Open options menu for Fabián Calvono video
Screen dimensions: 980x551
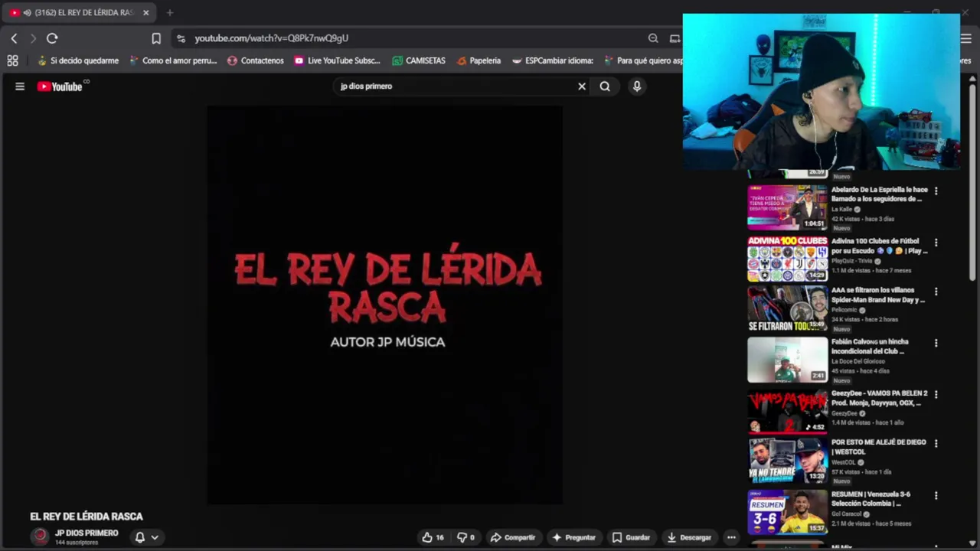coord(936,343)
